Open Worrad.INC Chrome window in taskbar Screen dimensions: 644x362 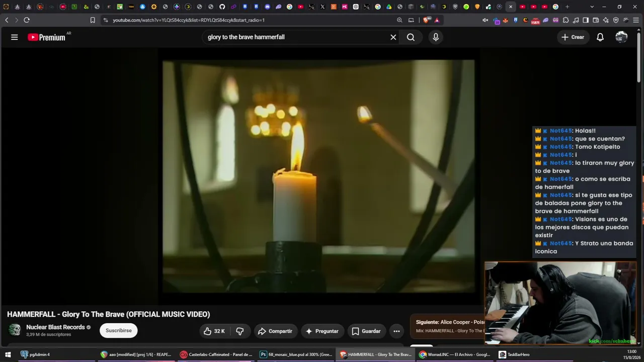point(455,354)
